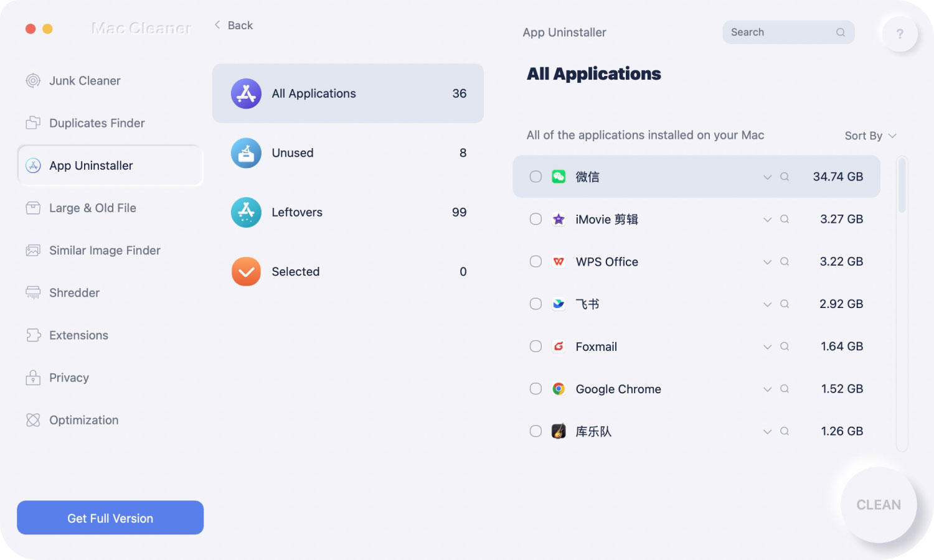
Task: Select the 库乐队 checkbox
Action: (535, 431)
